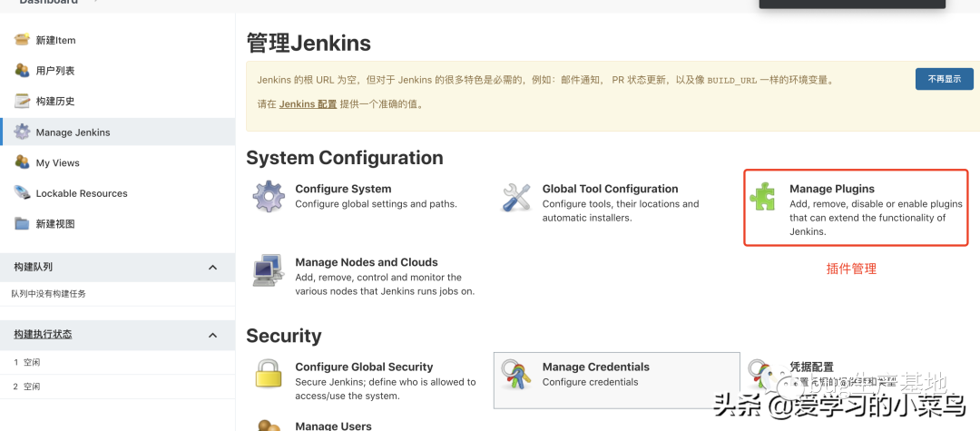Select 用户列表 in sidebar menu
Screen dimensions: 980x431
pos(55,71)
